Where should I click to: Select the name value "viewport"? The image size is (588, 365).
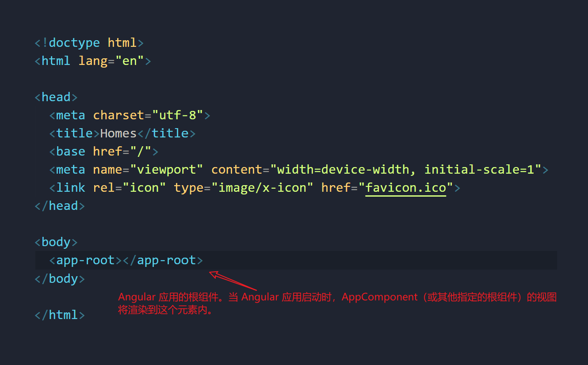(167, 170)
